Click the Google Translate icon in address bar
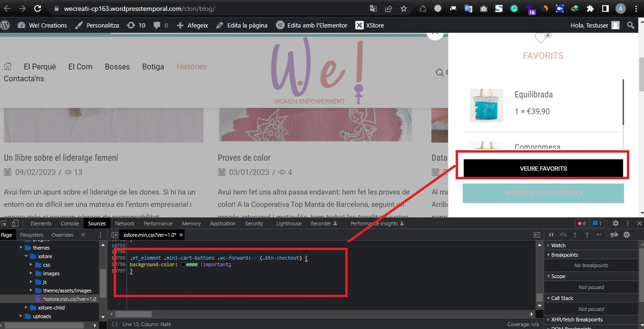The image size is (644, 329). pyautogui.click(x=373, y=9)
